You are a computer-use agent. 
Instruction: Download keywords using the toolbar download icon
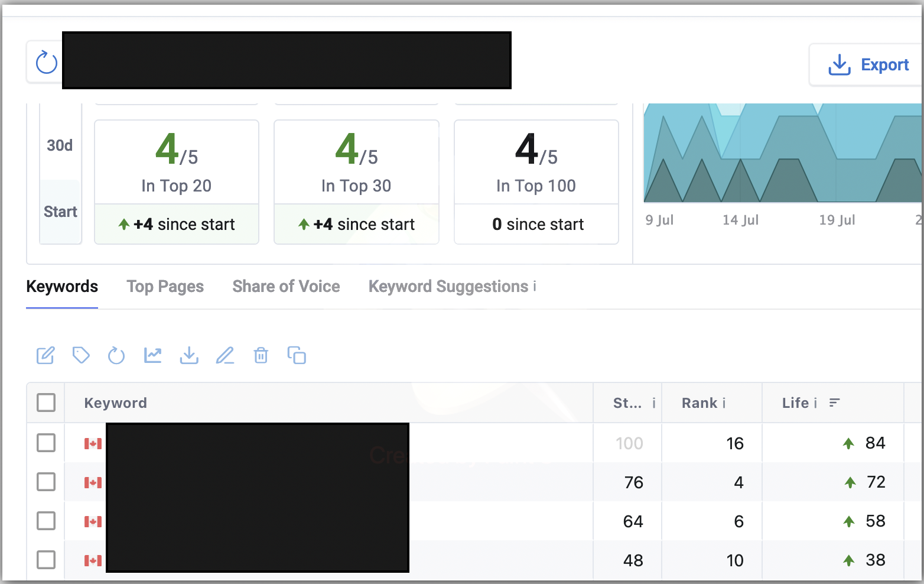pos(189,355)
